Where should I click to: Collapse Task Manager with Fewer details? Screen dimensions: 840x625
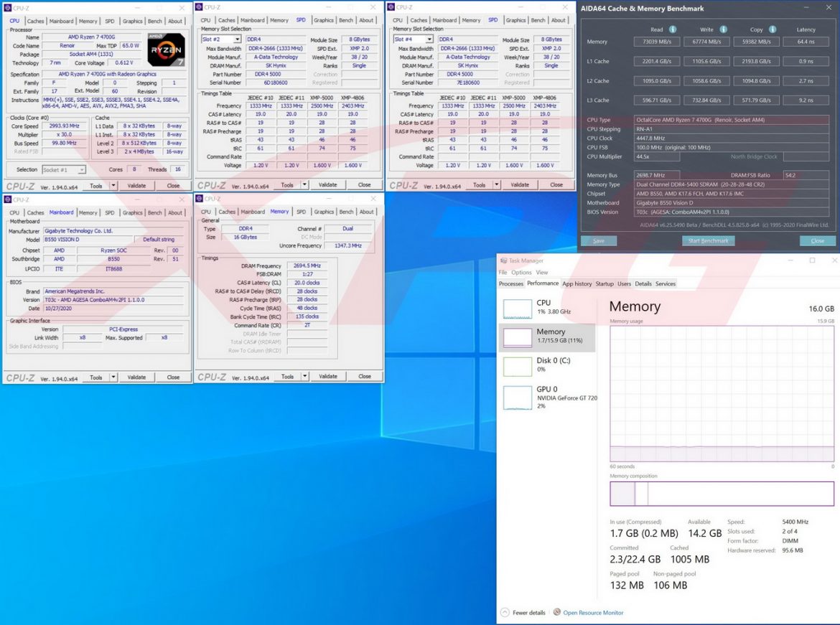pyautogui.click(x=527, y=612)
